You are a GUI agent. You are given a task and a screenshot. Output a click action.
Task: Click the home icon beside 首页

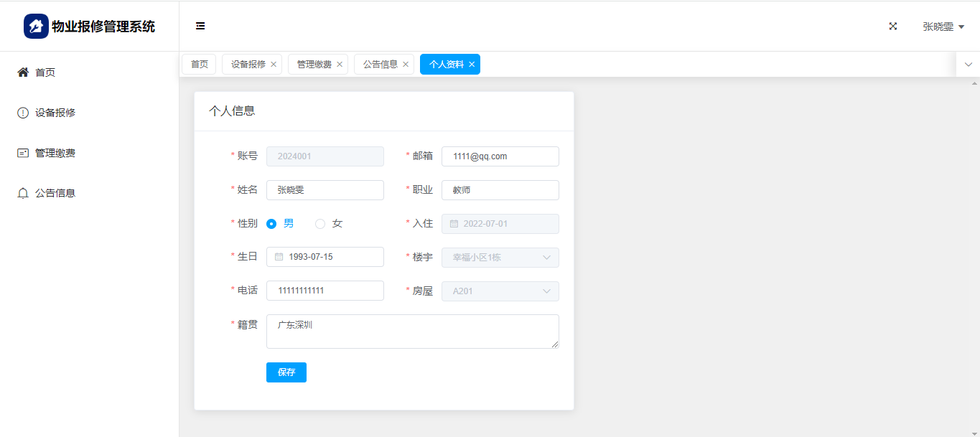tap(23, 72)
